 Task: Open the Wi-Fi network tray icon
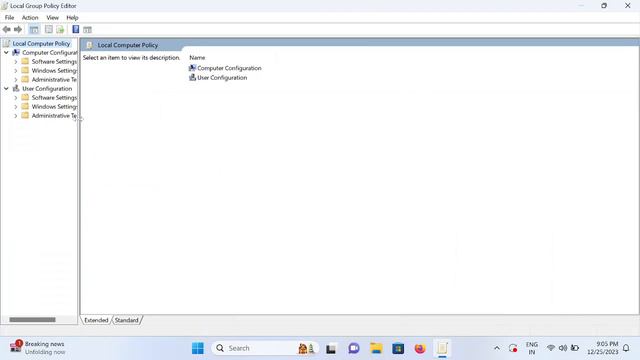tap(550, 348)
